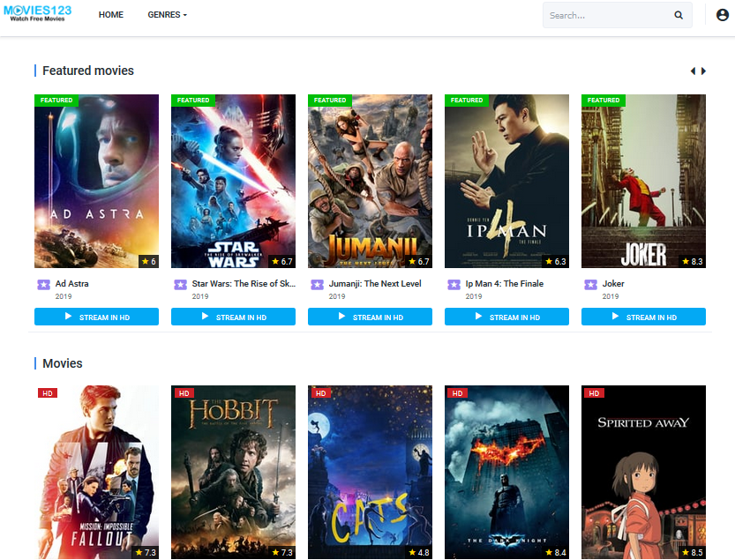Open the Joker poster
Viewport: 735px width, 560px height.
643,182
